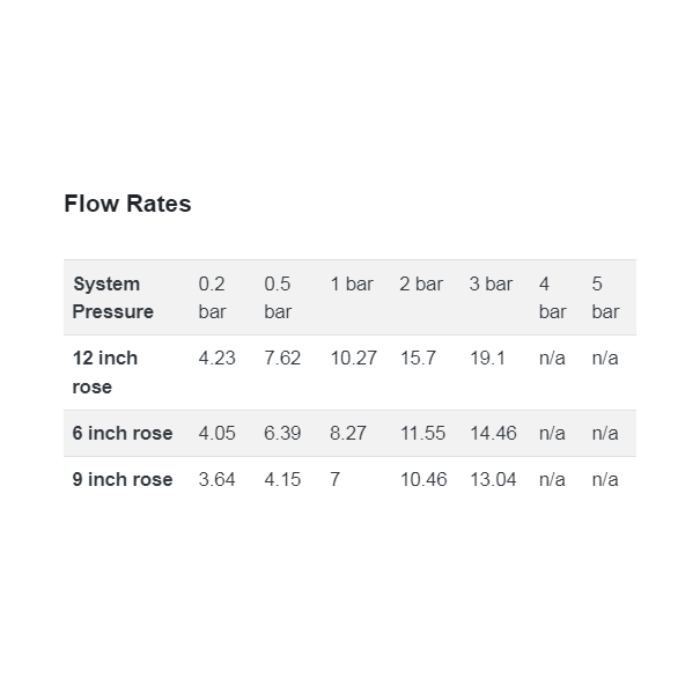This screenshot has height=700, width=700.
Task: Select the 13.04 flow rate cell
Action: coord(493,479)
